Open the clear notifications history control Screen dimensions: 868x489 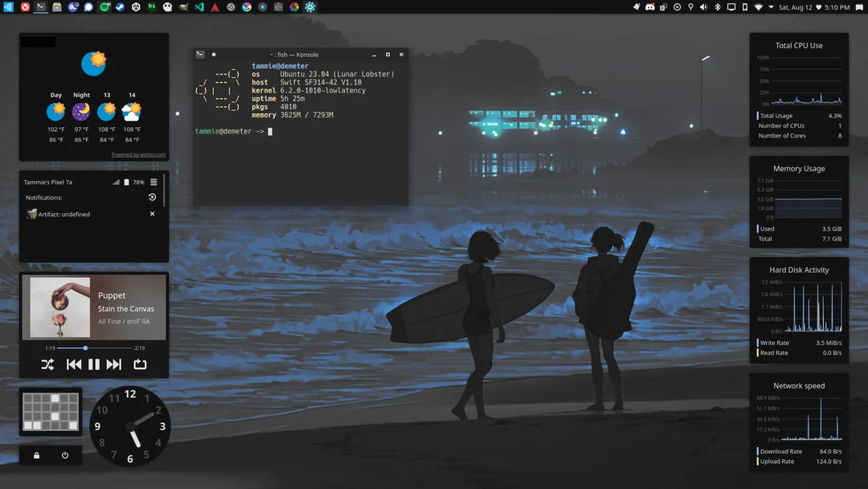[153, 197]
